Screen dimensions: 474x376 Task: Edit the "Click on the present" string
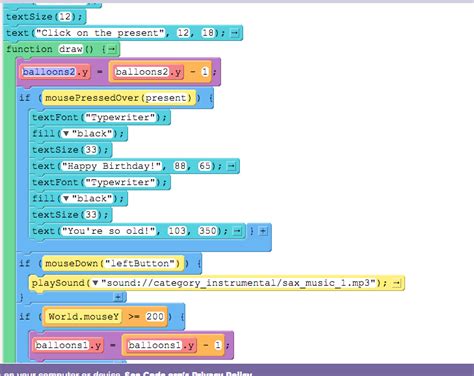[x=100, y=33]
